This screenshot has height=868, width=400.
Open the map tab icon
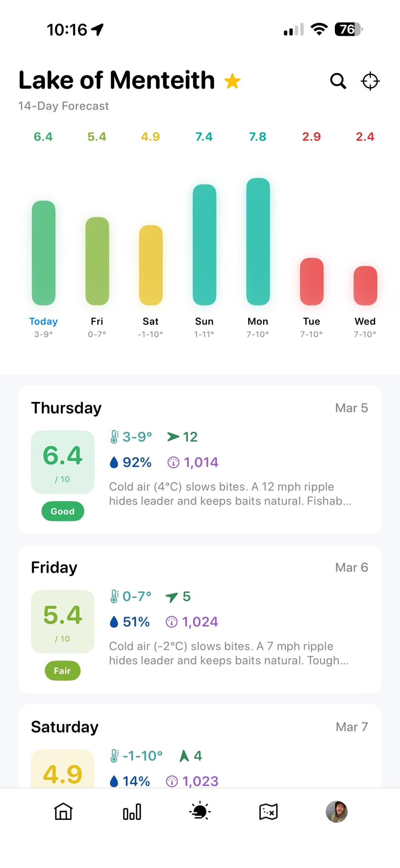coord(268,812)
